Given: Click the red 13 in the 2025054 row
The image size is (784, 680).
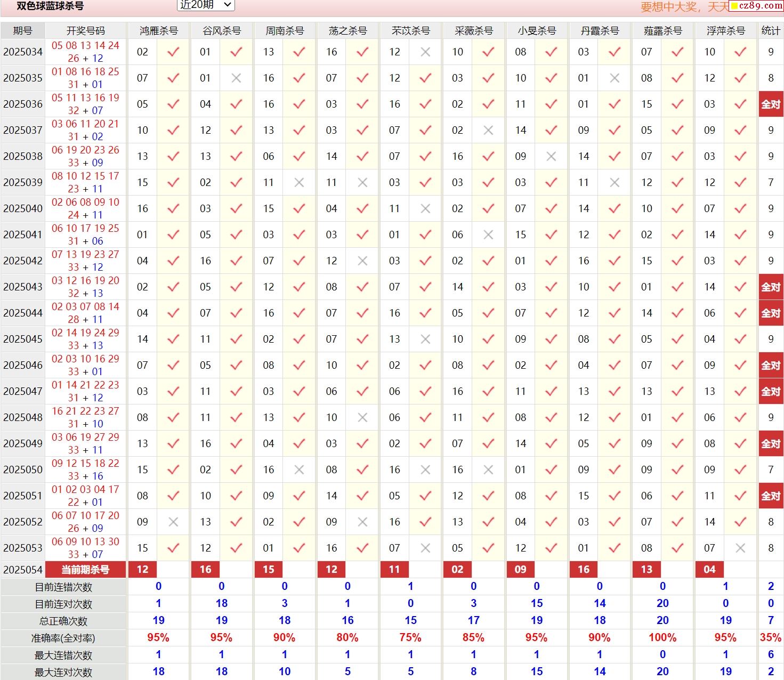Looking at the screenshot, I should pyautogui.click(x=646, y=570).
